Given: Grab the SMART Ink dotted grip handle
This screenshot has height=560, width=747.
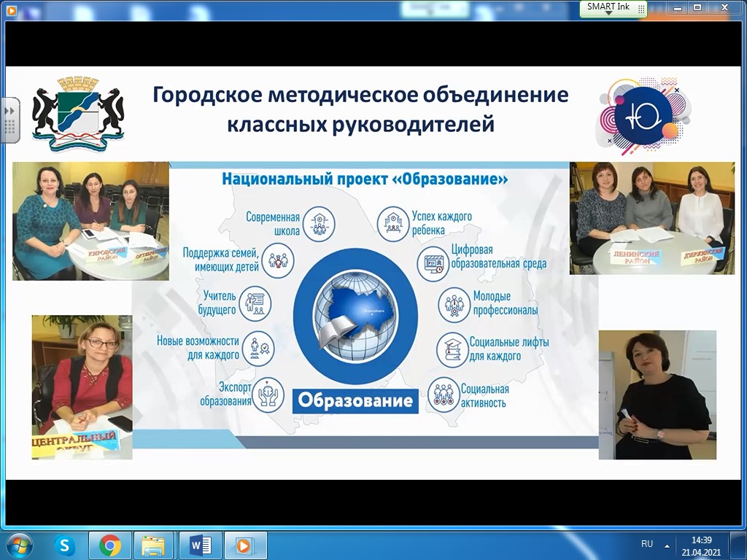Looking at the screenshot, I should [x=640, y=8].
